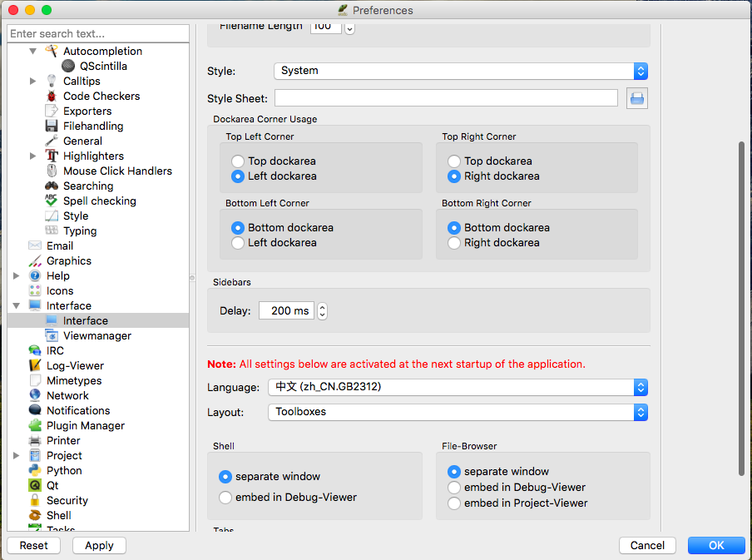Click the Network globe icon

click(35, 396)
